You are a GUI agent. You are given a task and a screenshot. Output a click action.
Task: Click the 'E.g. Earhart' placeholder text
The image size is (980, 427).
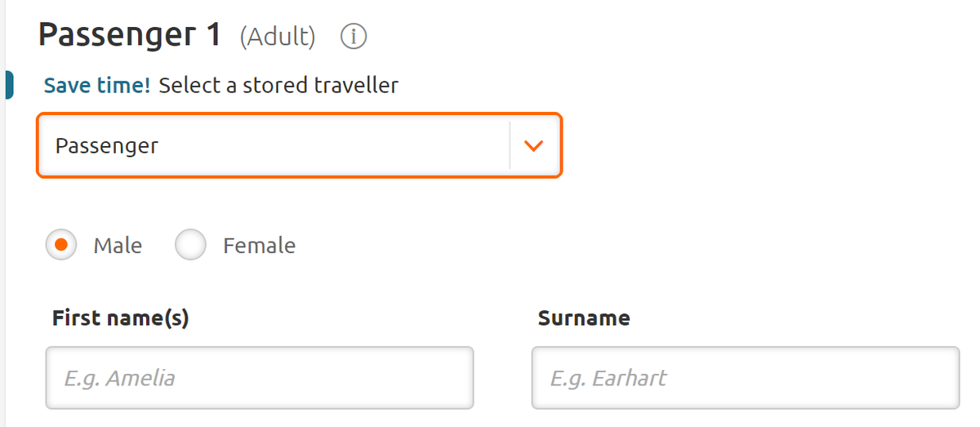(608, 378)
